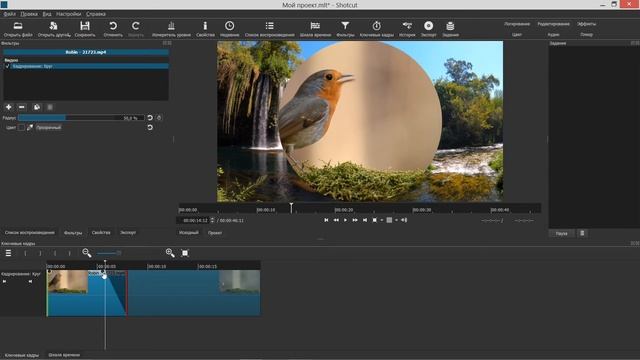Image resolution: width=640 pixels, height=360 pixels.
Task: Click the Transparent color button
Action: pyautogui.click(x=48, y=127)
